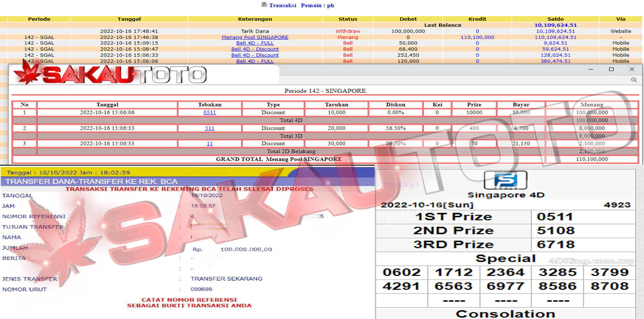
Task: Click the grand total amount 110,100,000
Action: pyautogui.click(x=592, y=159)
